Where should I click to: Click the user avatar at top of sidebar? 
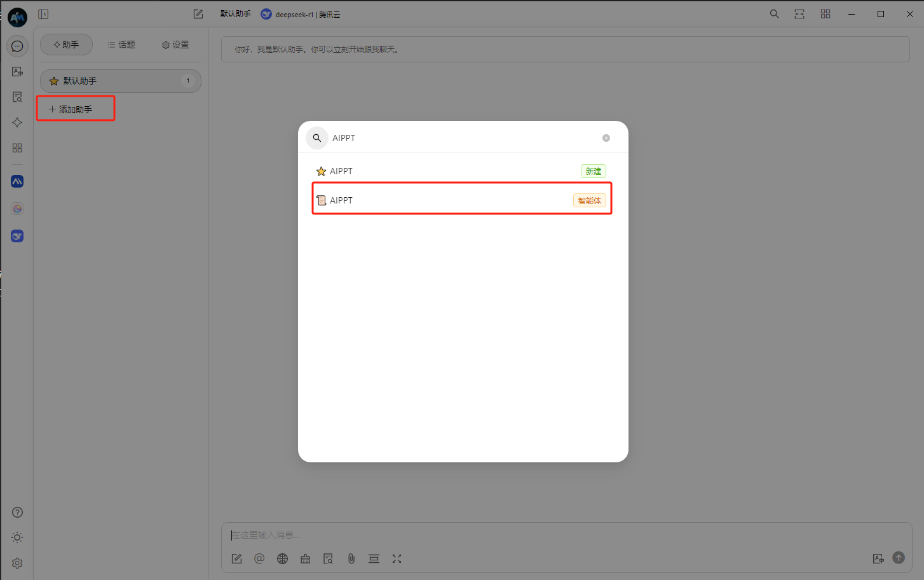(17, 17)
